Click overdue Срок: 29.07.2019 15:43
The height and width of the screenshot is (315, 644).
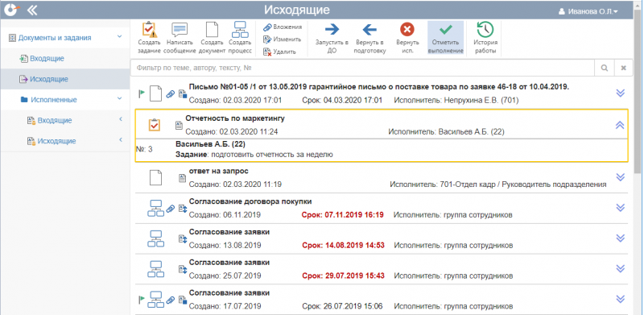tap(343, 276)
